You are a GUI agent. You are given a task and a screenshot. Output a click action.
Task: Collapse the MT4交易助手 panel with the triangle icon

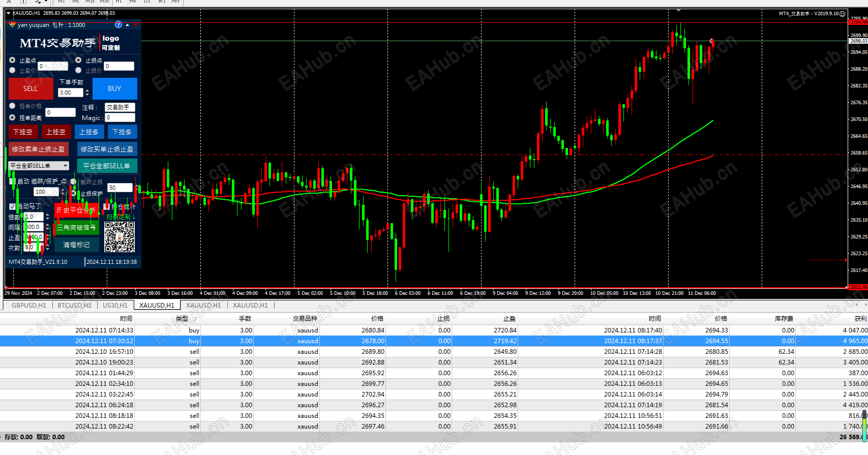click(127, 24)
